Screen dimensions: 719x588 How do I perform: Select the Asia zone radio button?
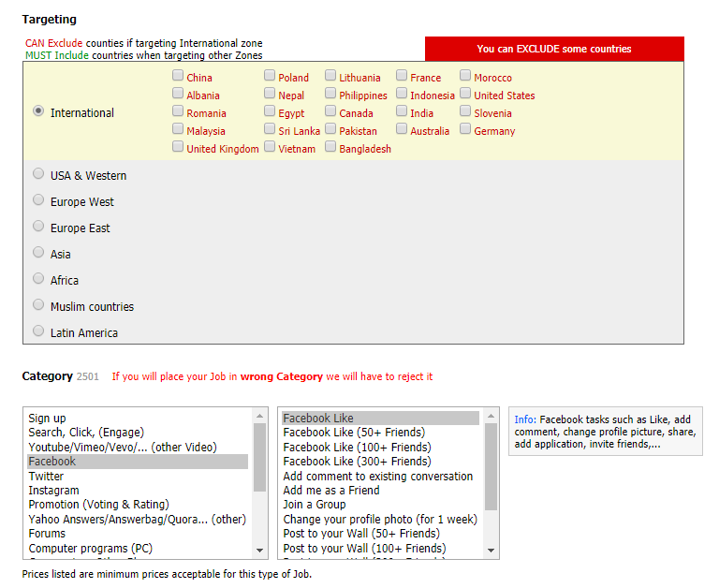coord(38,252)
